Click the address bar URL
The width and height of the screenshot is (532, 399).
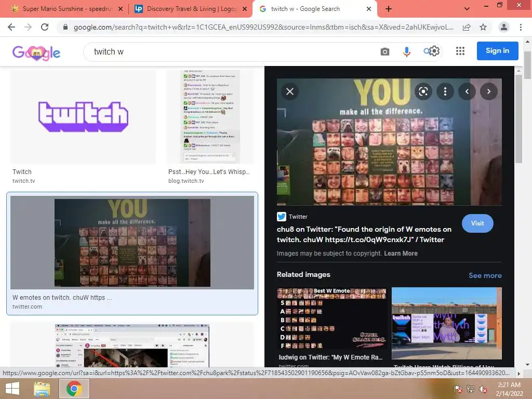coord(263,27)
